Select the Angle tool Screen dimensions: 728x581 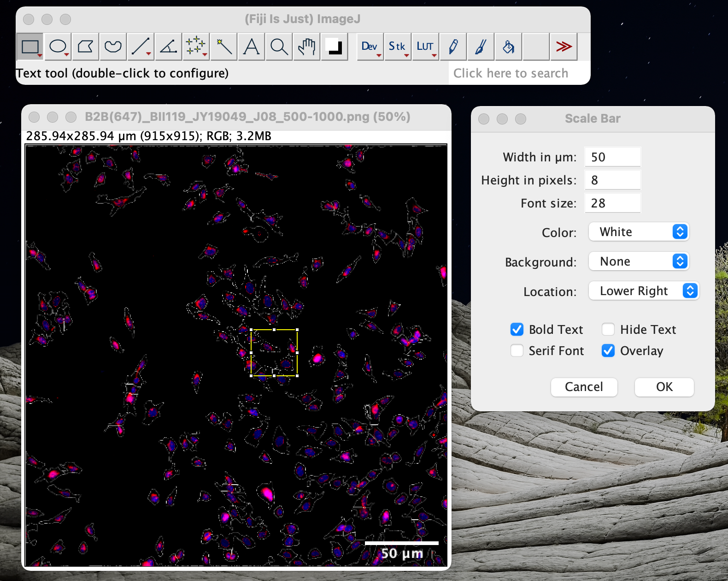[168, 47]
